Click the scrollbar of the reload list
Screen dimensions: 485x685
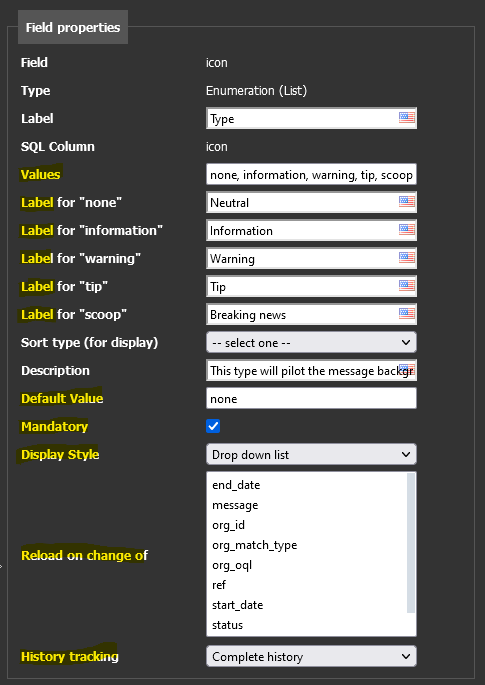click(x=411, y=543)
